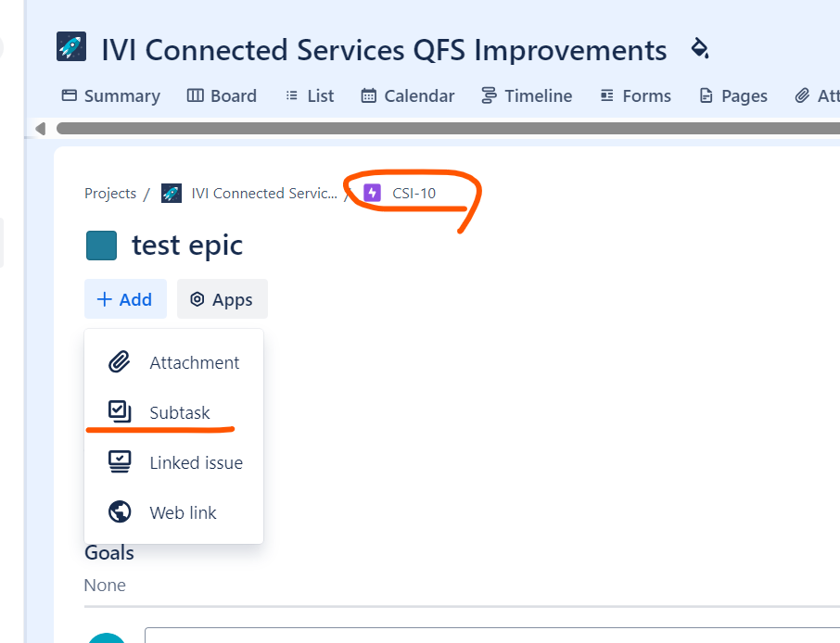The width and height of the screenshot is (840, 643).
Task: Open the Timeline tab
Action: [527, 95]
